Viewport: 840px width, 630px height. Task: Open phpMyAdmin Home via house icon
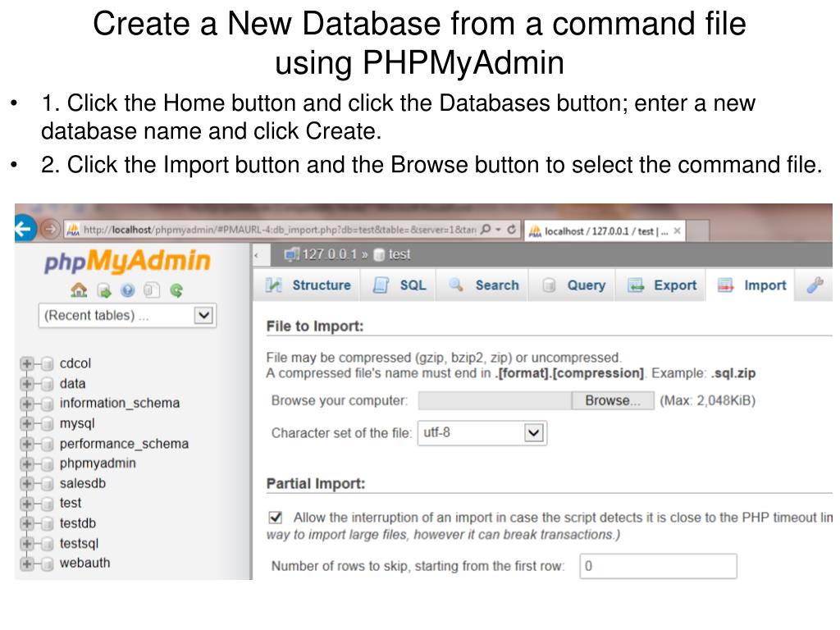pos(79,290)
